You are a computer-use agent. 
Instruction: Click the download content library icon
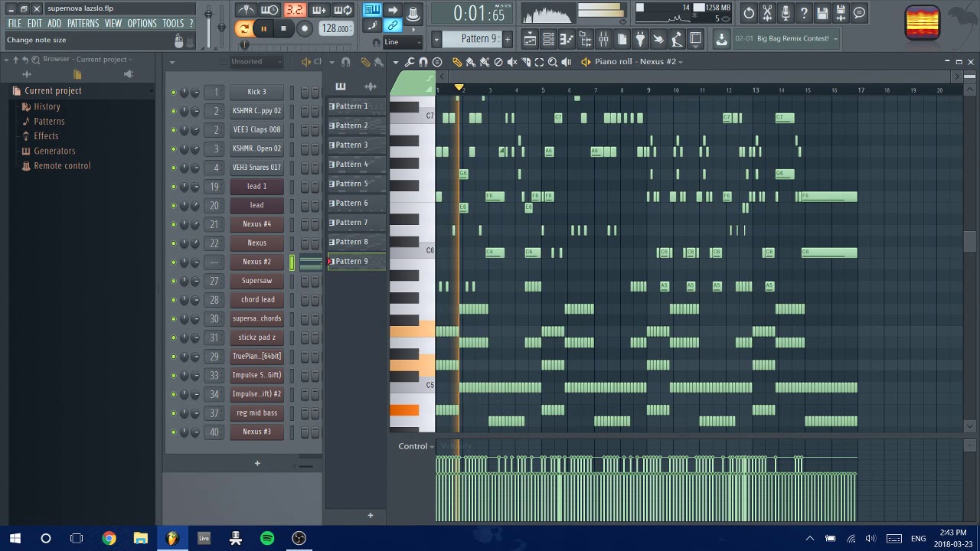coord(721,38)
